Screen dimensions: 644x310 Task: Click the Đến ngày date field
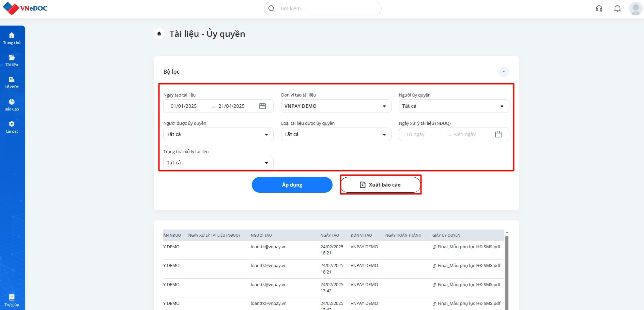click(x=465, y=134)
